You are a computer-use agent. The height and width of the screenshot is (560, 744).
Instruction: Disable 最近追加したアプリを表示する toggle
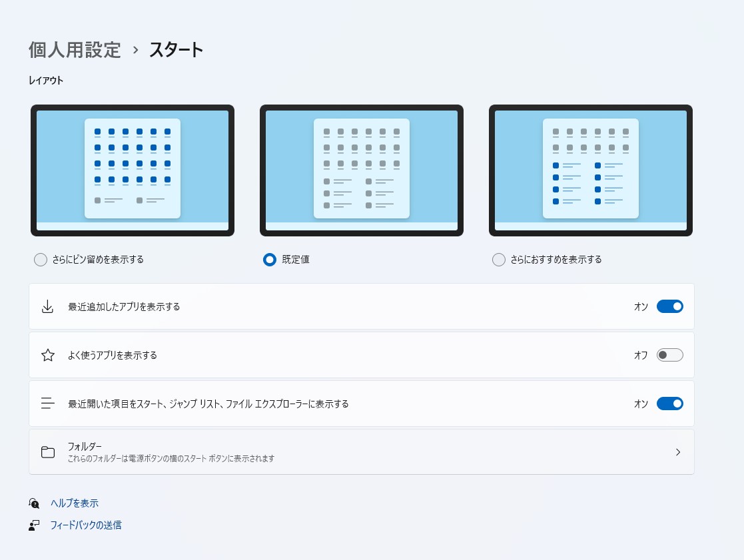click(670, 306)
